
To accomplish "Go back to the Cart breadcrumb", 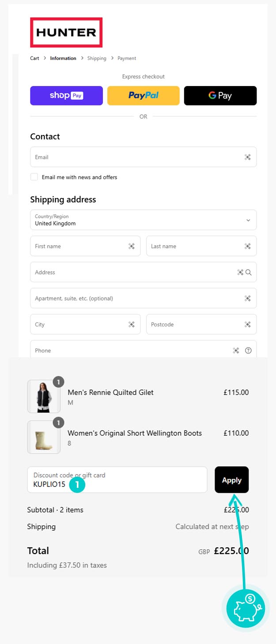I will (34, 58).
